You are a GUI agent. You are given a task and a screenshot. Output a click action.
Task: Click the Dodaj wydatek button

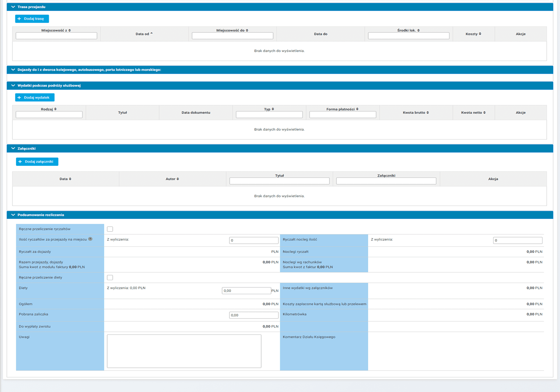click(35, 97)
